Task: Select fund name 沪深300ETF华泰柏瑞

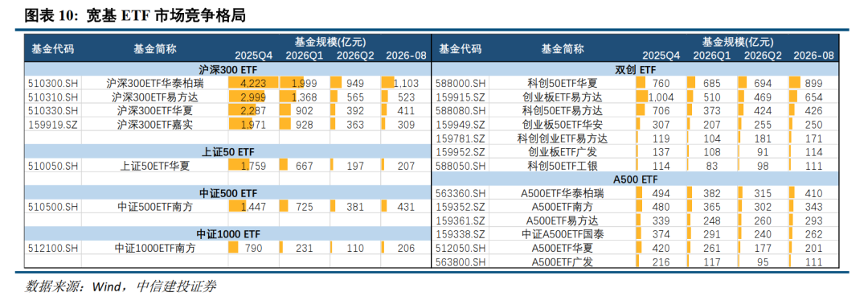Action: coord(155,83)
